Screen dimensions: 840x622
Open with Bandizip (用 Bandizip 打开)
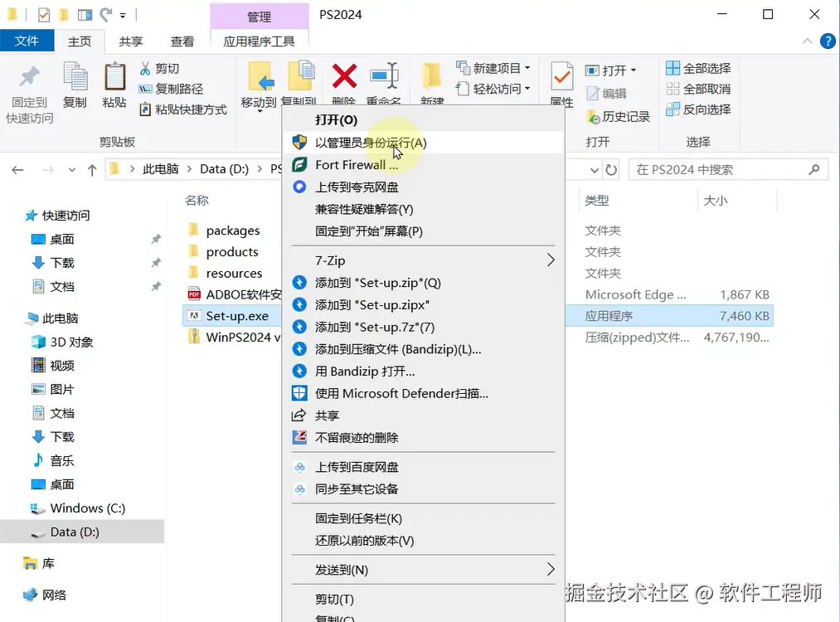[x=423, y=371]
